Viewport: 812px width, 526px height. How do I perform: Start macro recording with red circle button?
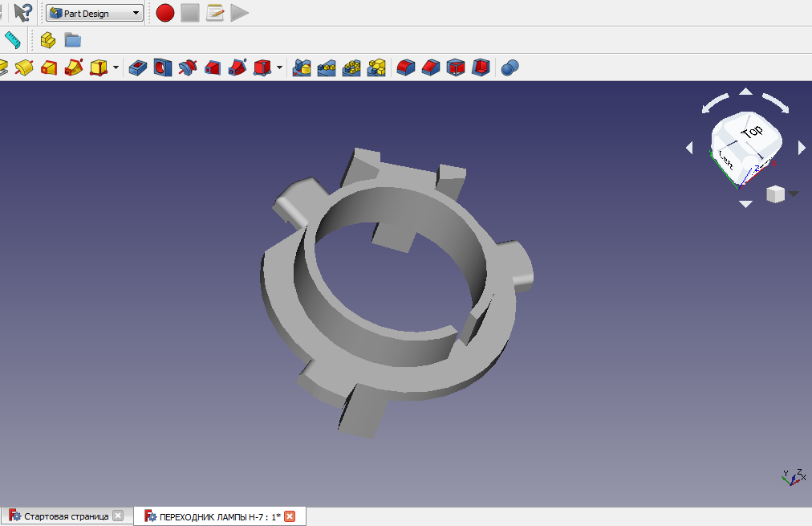click(x=165, y=13)
